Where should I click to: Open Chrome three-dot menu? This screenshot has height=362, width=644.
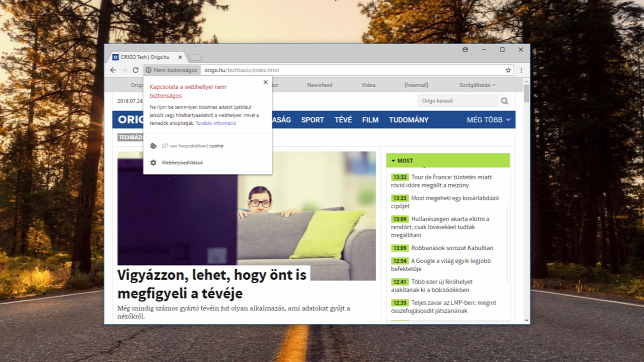pyautogui.click(x=521, y=70)
